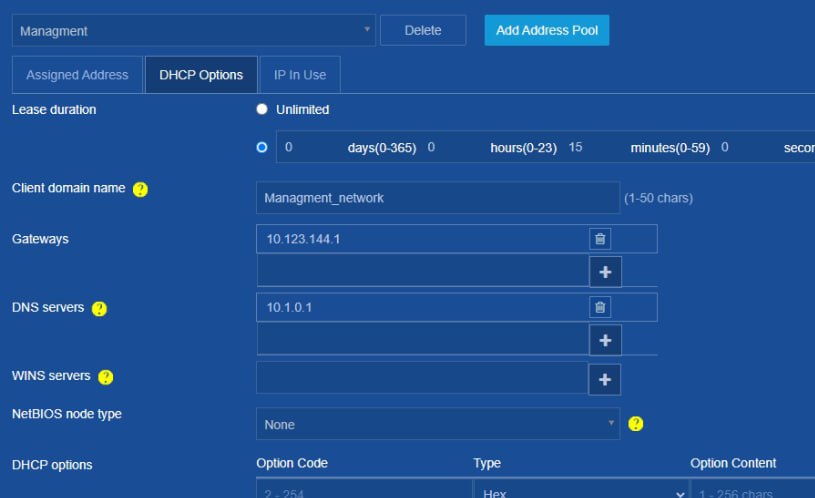Image resolution: width=815 pixels, height=498 pixels.
Task: Click the Option Content input field
Action: tap(753, 491)
